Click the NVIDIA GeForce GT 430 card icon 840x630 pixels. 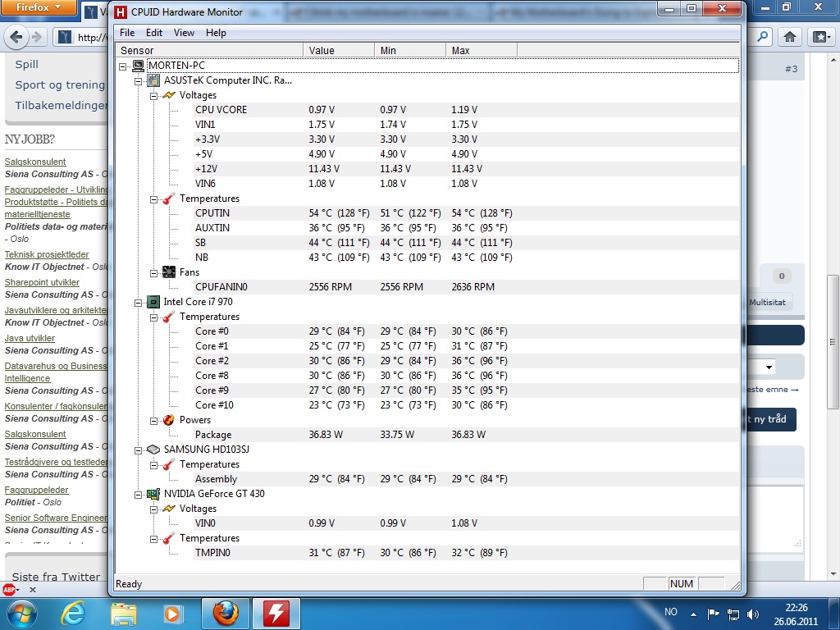pos(153,494)
